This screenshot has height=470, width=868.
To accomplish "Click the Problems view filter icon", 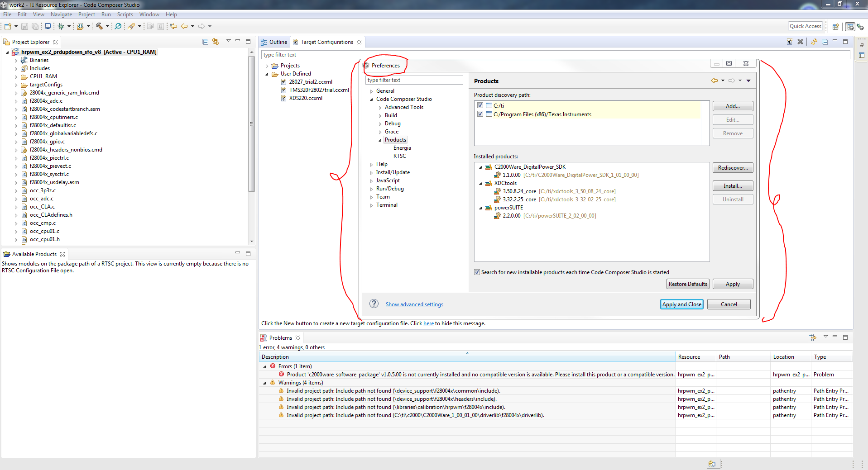I will coord(813,337).
